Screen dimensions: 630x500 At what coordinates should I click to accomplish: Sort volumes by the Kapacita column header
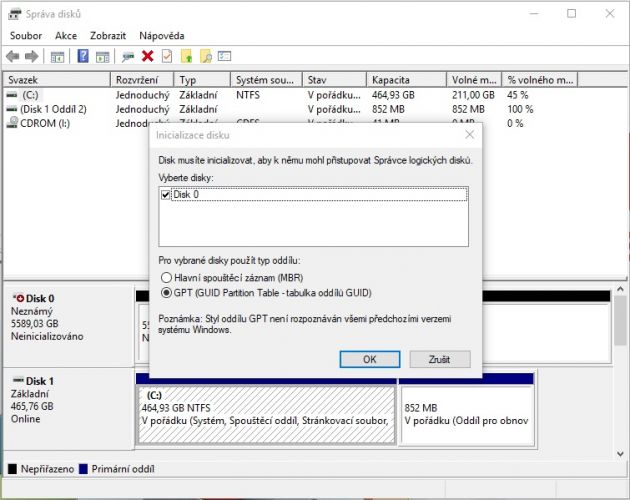pos(406,80)
